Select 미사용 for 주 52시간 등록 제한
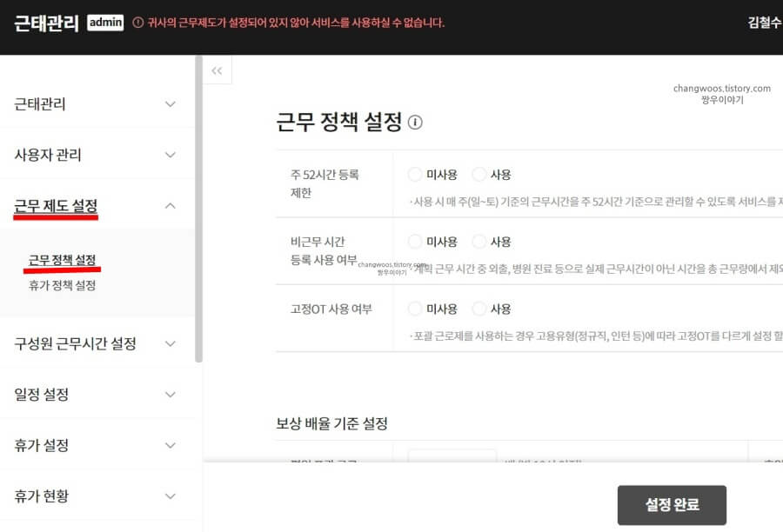 [415, 174]
